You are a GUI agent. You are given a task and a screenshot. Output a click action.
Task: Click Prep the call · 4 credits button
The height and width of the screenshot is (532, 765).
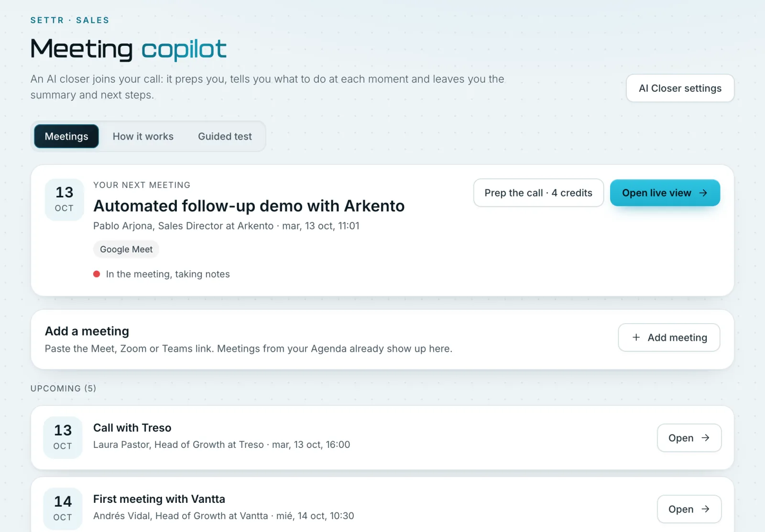coord(538,193)
